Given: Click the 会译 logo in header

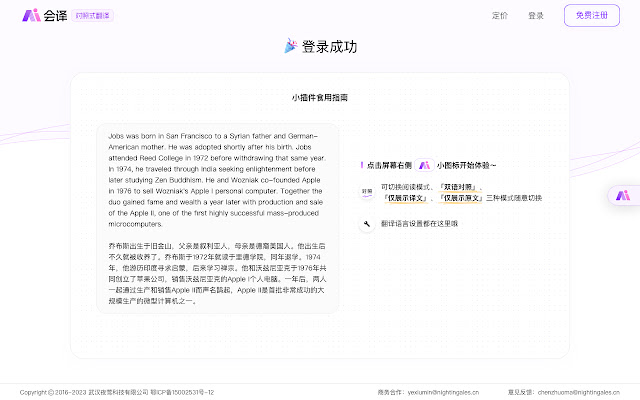Looking at the screenshot, I should (46, 15).
